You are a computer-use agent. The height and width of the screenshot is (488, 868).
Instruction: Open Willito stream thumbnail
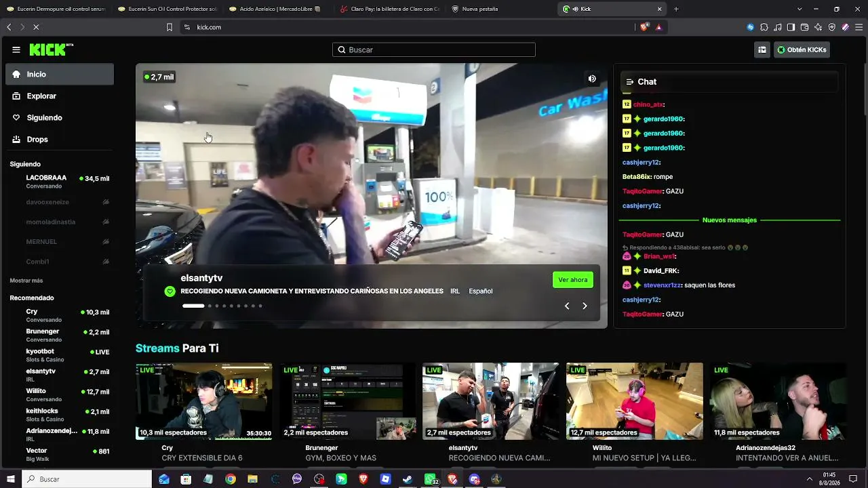point(635,401)
